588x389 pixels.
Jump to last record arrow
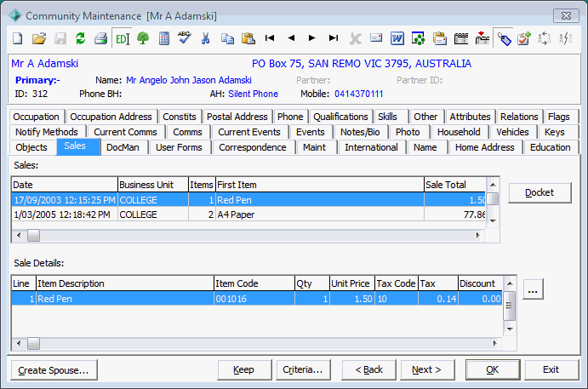334,38
